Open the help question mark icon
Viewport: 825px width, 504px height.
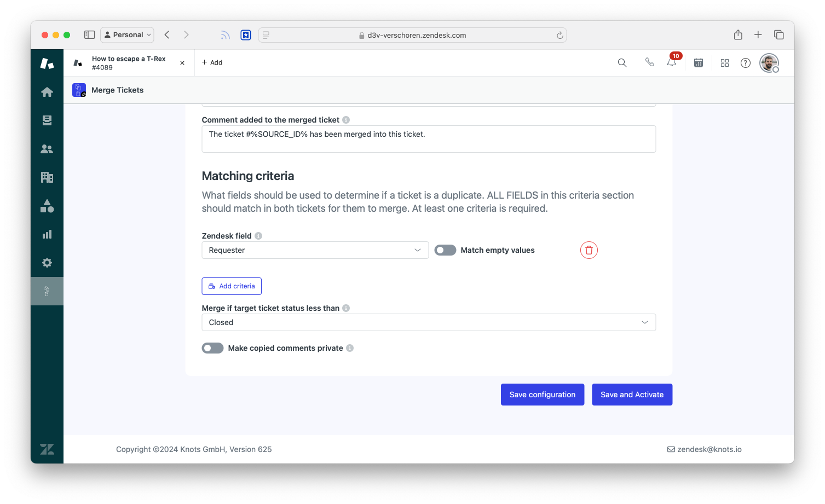746,63
